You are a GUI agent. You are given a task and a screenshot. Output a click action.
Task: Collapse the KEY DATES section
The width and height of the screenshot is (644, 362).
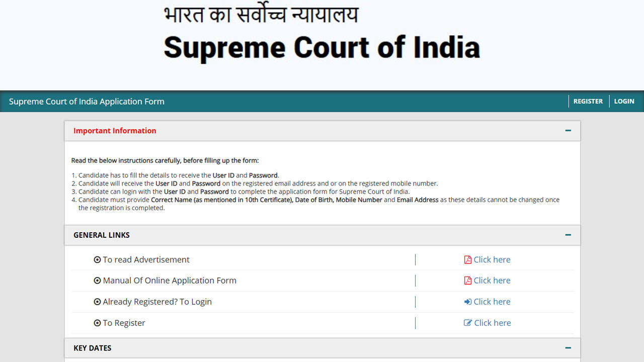(568, 348)
